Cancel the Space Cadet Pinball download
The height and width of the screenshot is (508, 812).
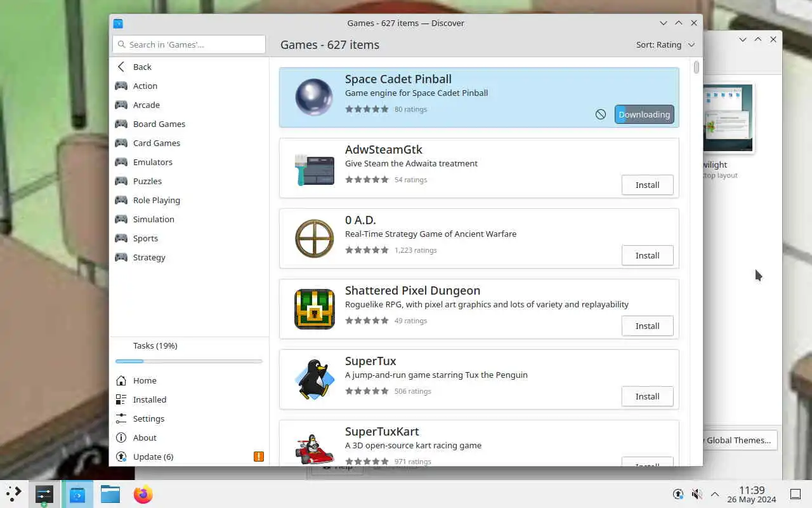pyautogui.click(x=600, y=114)
